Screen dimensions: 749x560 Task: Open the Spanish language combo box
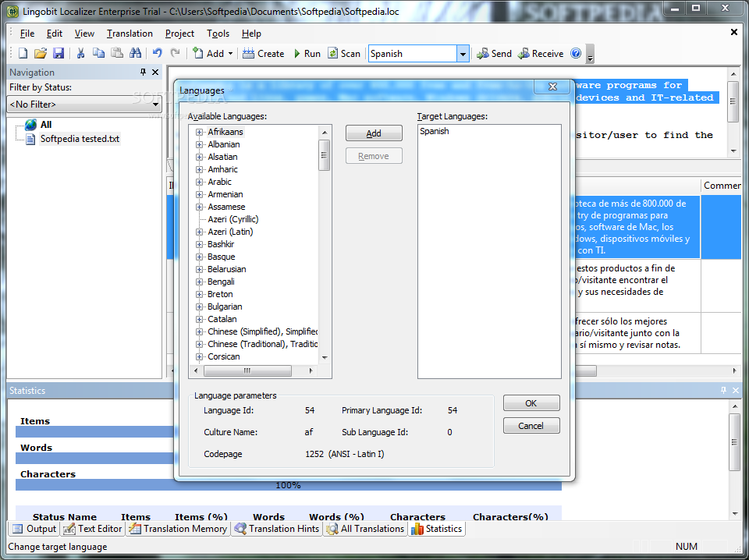(x=463, y=54)
